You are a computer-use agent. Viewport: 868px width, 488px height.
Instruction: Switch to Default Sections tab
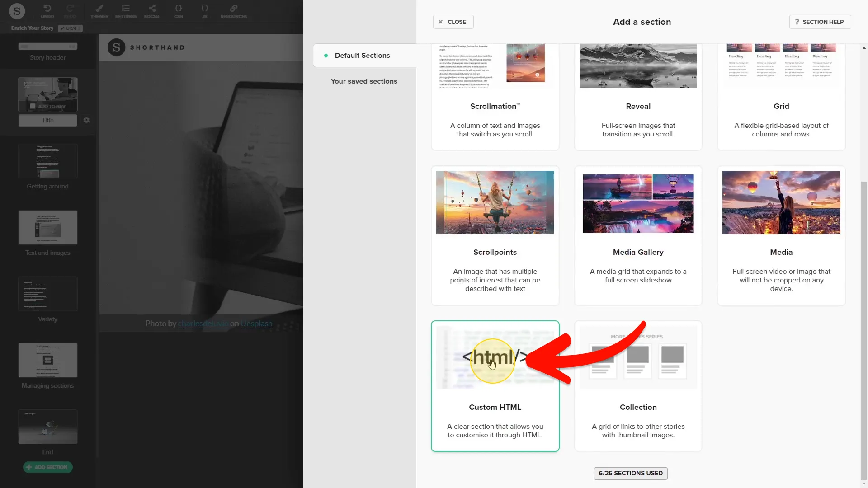(364, 56)
